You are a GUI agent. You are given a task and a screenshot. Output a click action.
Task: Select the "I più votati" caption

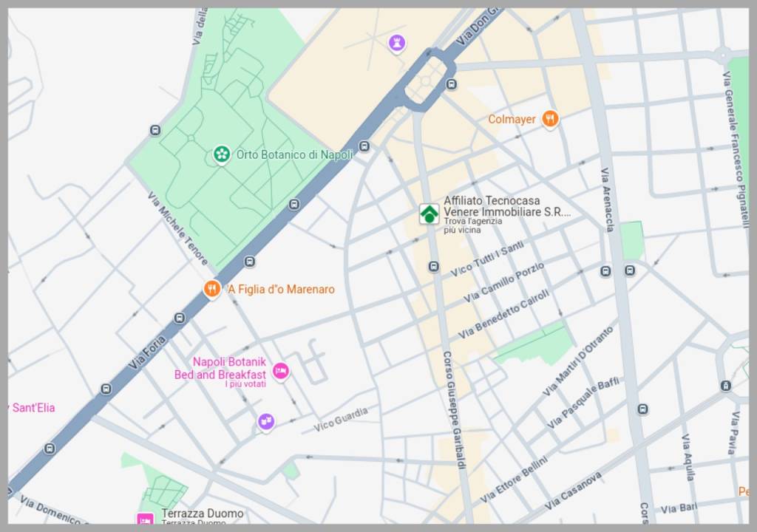coord(245,384)
